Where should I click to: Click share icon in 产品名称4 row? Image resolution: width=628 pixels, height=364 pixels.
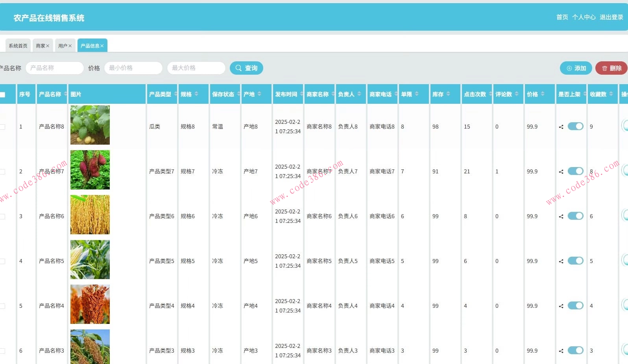[x=561, y=306]
